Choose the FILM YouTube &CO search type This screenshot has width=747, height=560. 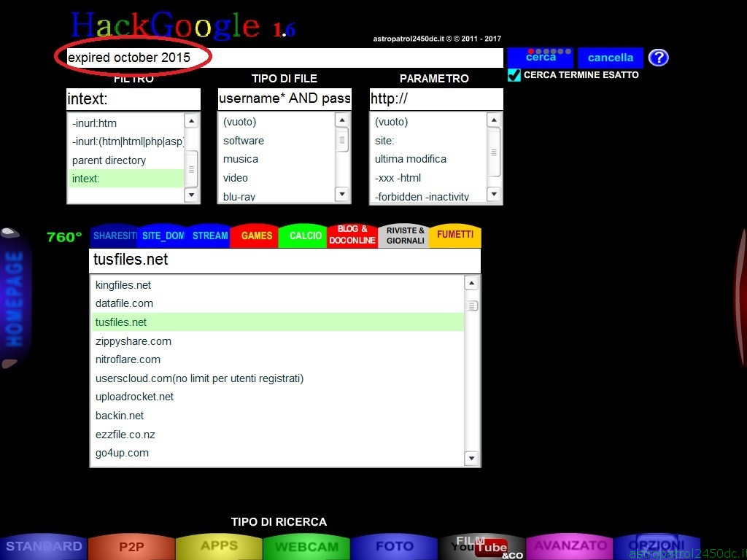point(481,547)
